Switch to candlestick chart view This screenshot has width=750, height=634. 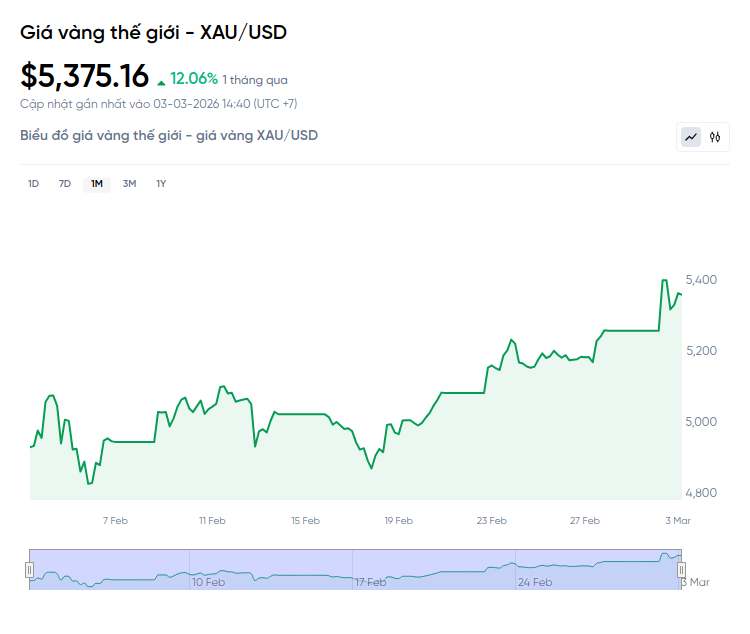(x=715, y=137)
